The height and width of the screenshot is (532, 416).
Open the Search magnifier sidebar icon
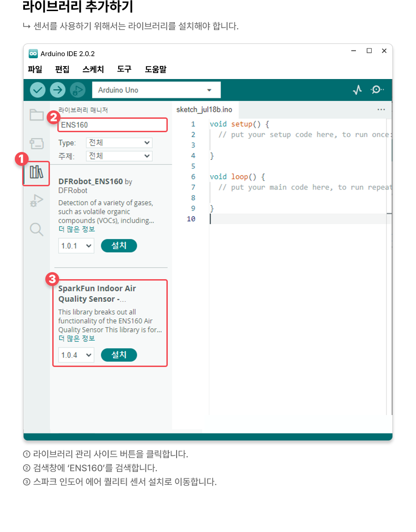(37, 229)
